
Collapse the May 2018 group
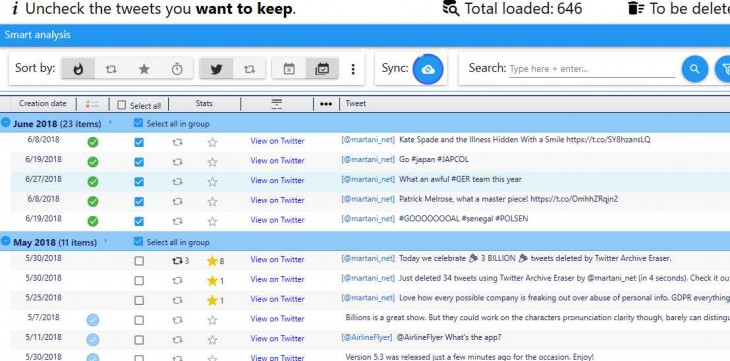(6, 241)
